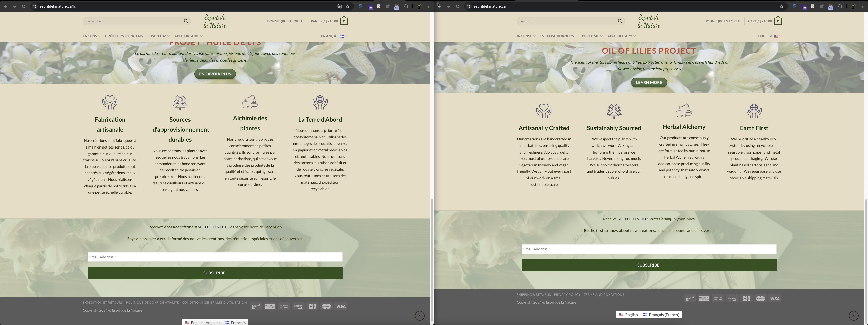Open Extensions puzzle menu in right browser
Viewport: 868px width, 325px height.
click(840, 6)
